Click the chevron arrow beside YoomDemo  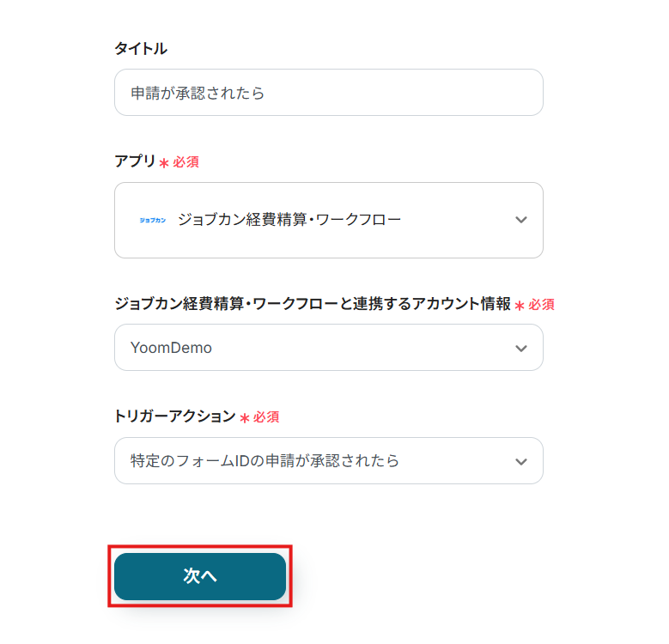(x=520, y=348)
